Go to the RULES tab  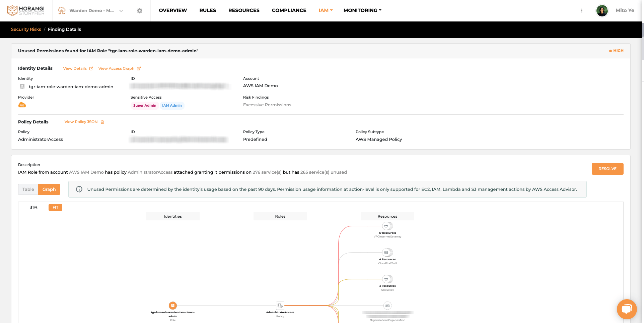[x=208, y=10]
